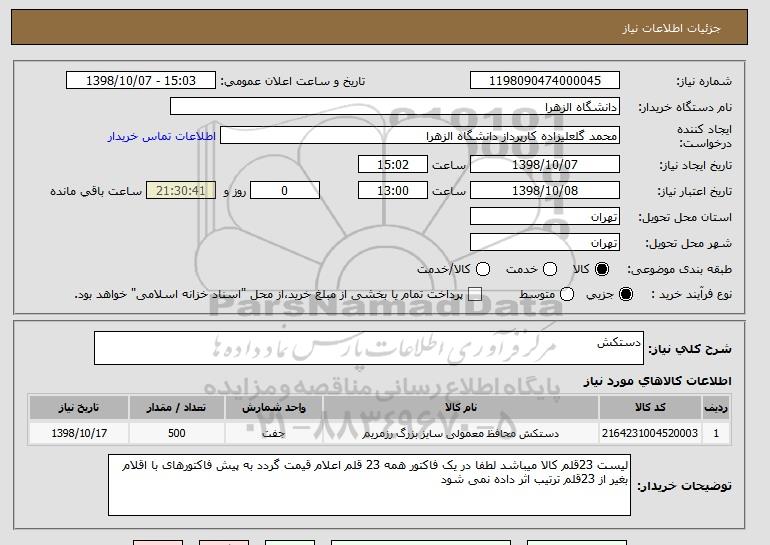Choose the متوسط purchase type option

click(567, 294)
